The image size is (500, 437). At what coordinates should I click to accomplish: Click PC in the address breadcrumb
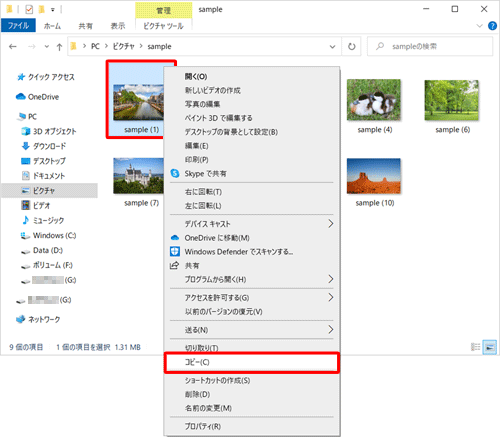pyautogui.click(x=95, y=46)
